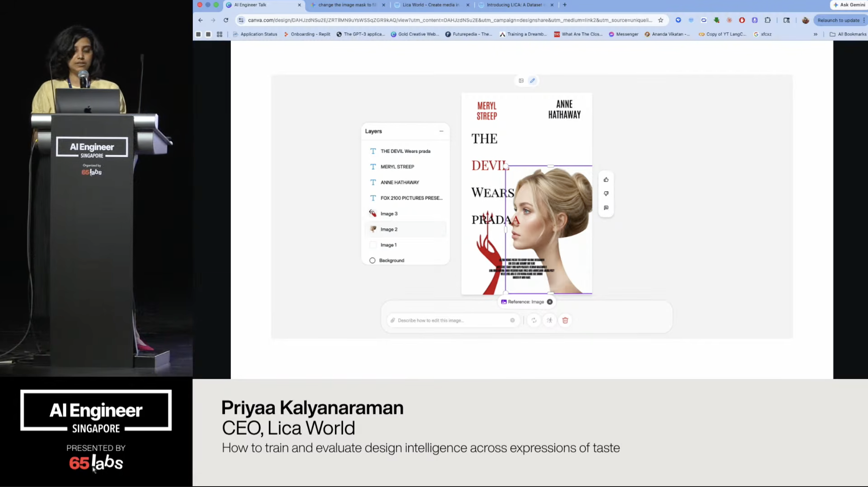
Task: Select the Image 3 layer
Action: pyautogui.click(x=405, y=214)
